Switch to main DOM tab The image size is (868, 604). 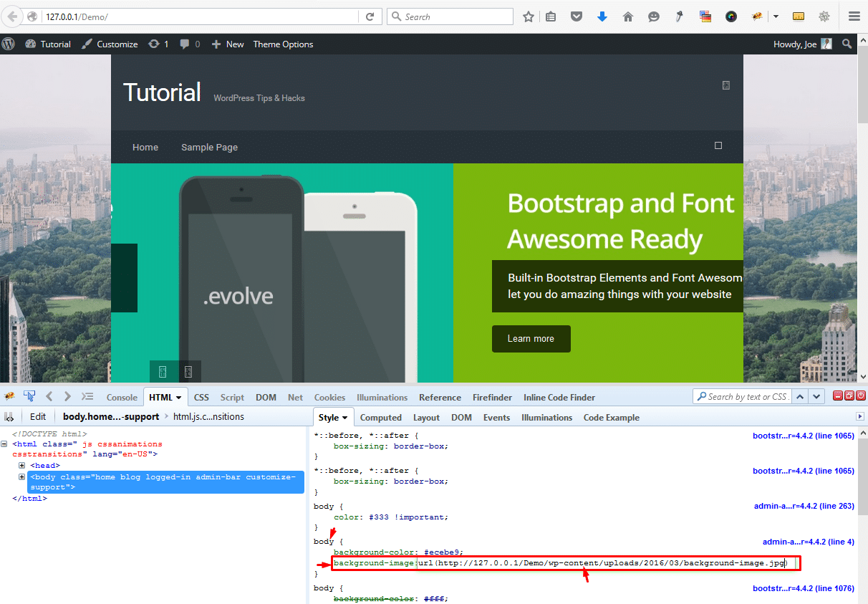click(266, 398)
